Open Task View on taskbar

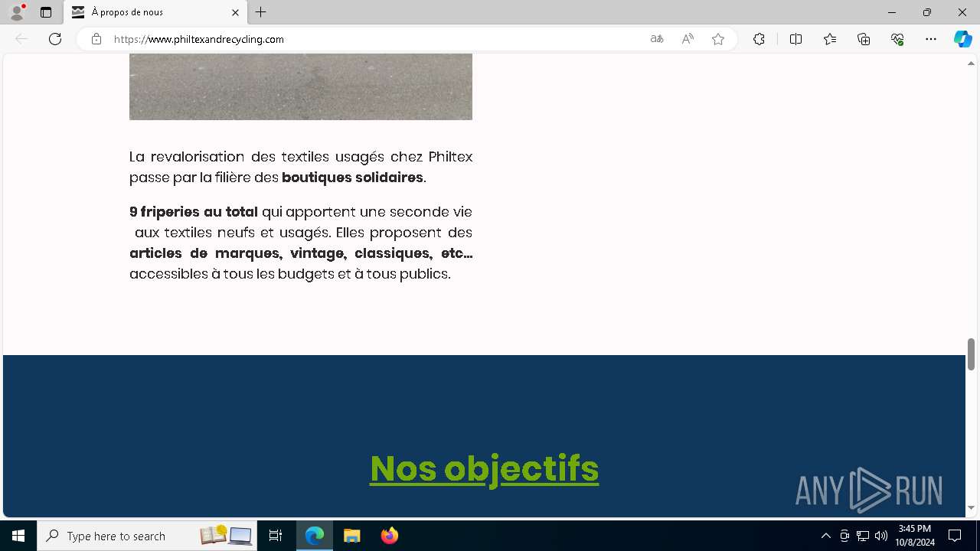tap(276, 536)
